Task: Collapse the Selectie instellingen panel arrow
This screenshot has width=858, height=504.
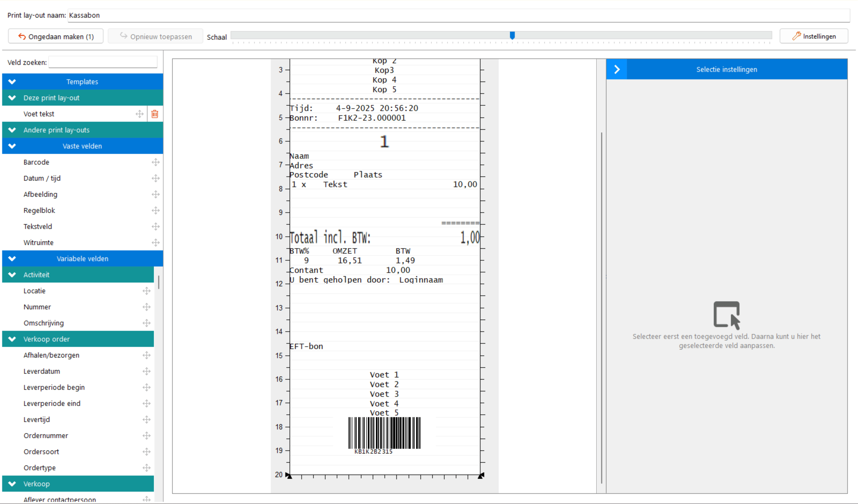Action: [617, 69]
